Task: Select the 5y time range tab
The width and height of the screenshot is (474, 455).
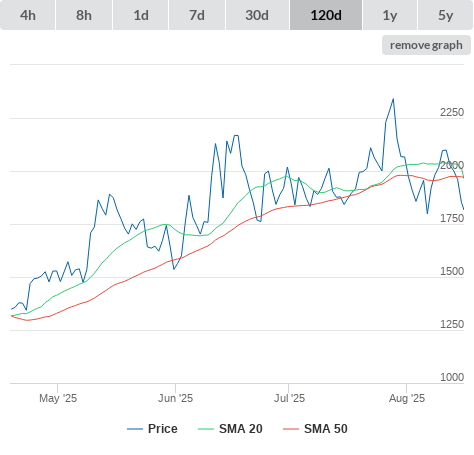Action: tap(446, 15)
